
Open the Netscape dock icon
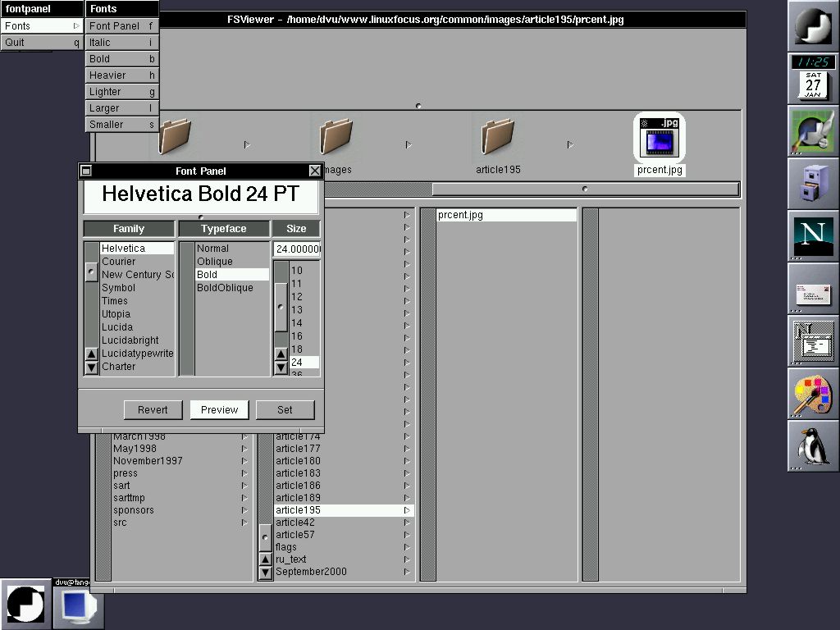coord(813,235)
